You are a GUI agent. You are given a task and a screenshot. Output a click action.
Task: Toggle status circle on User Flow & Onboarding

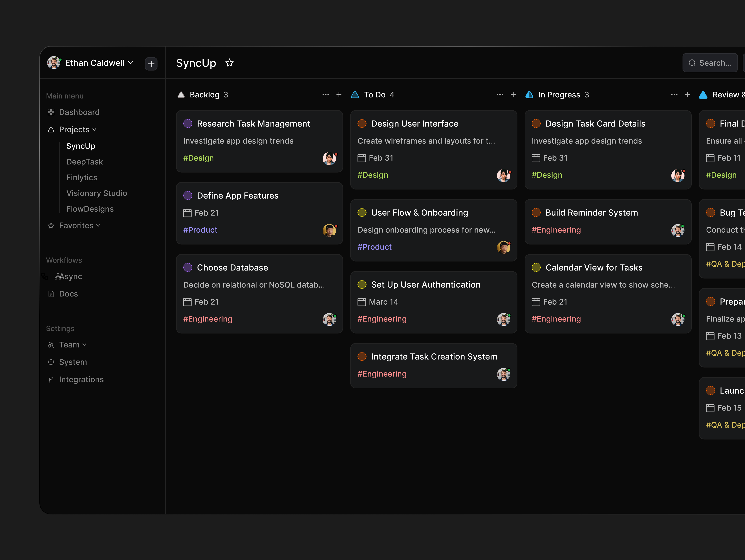coord(362,213)
